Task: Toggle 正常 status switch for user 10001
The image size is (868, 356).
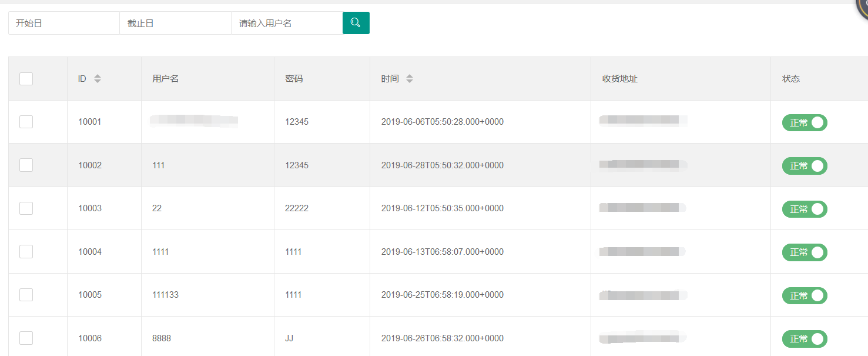Action: point(804,122)
